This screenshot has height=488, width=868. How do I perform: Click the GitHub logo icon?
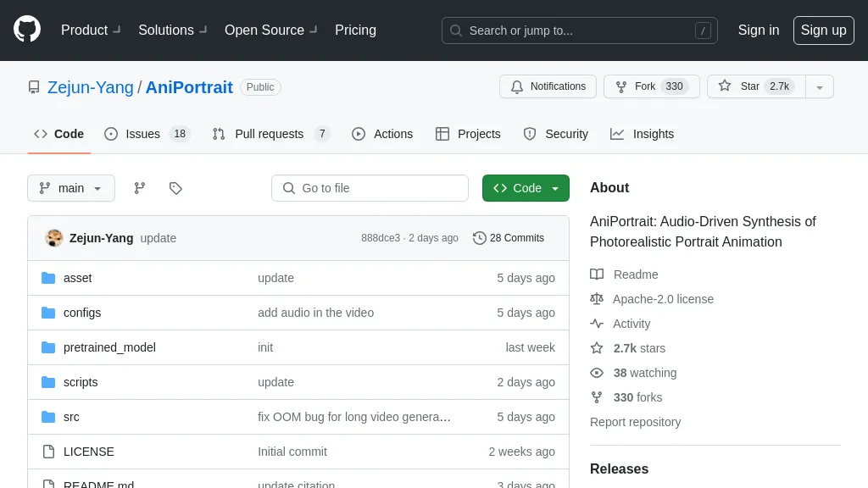[27, 30]
